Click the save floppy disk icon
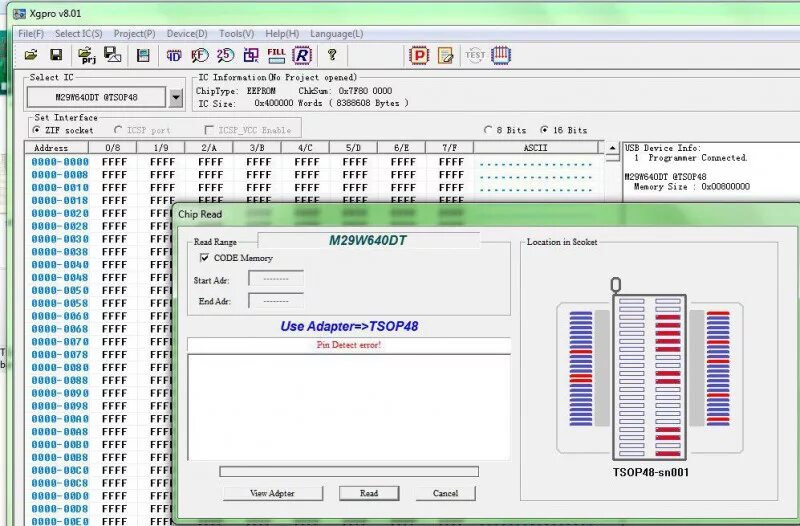The height and width of the screenshot is (526, 800). point(56,55)
